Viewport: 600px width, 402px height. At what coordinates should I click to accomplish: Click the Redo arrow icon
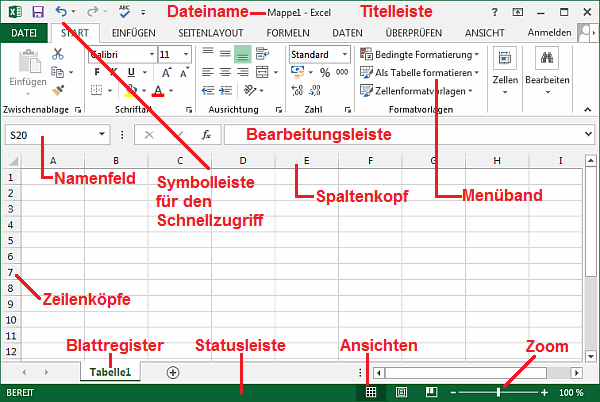pyautogui.click(x=92, y=12)
